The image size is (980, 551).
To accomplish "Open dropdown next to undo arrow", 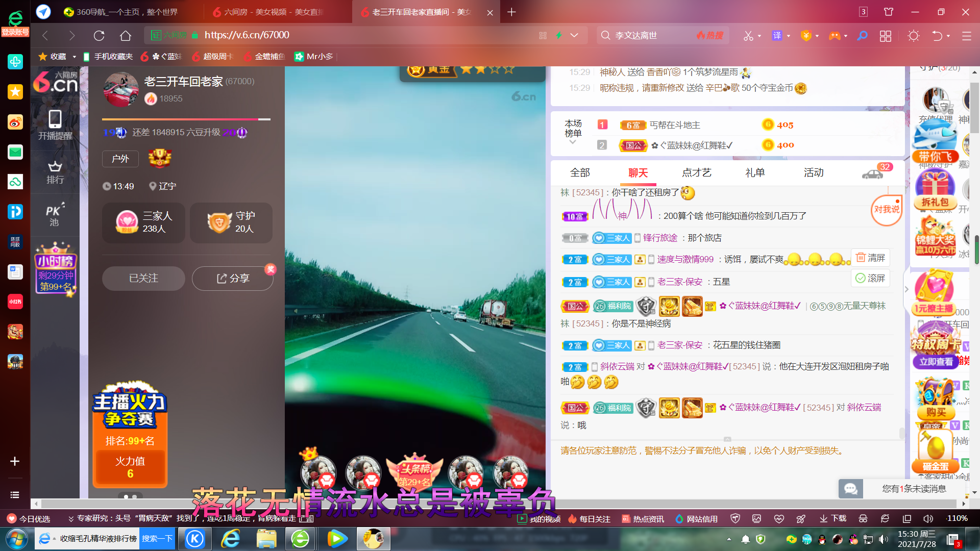I will click(x=948, y=36).
